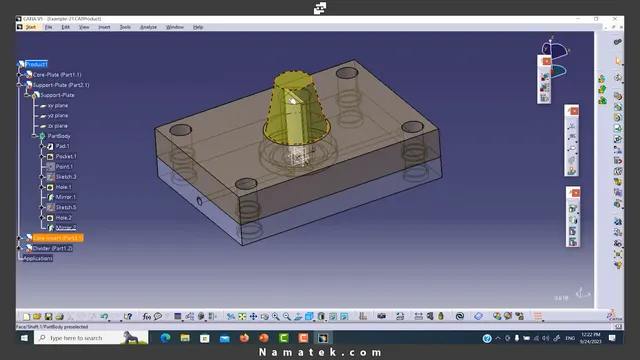Expand the Divider (Part1.2) tree node
The width and height of the screenshot is (640, 360).
tap(19, 248)
